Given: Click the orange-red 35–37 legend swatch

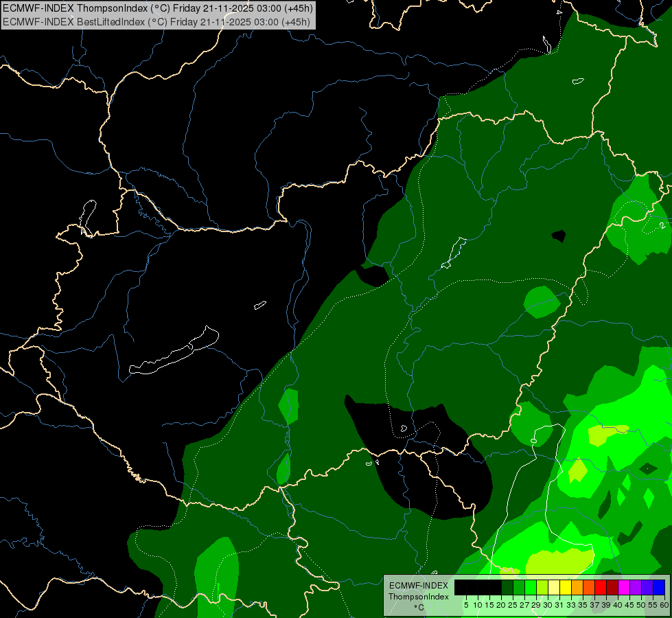Looking at the screenshot, I should click(589, 587).
